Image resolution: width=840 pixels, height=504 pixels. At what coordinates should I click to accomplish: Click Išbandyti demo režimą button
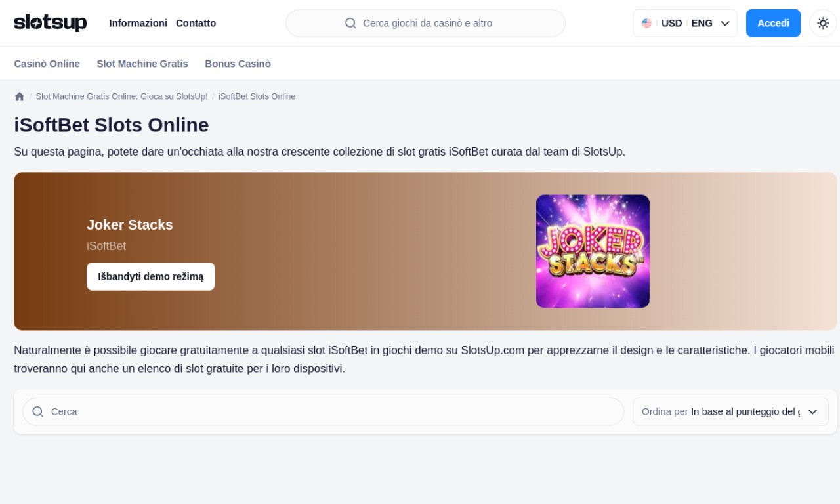click(150, 276)
